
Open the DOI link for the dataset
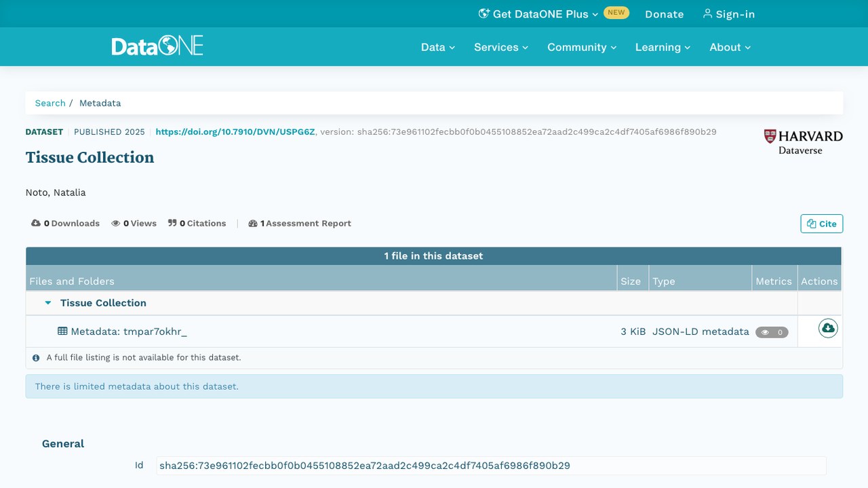click(x=235, y=132)
